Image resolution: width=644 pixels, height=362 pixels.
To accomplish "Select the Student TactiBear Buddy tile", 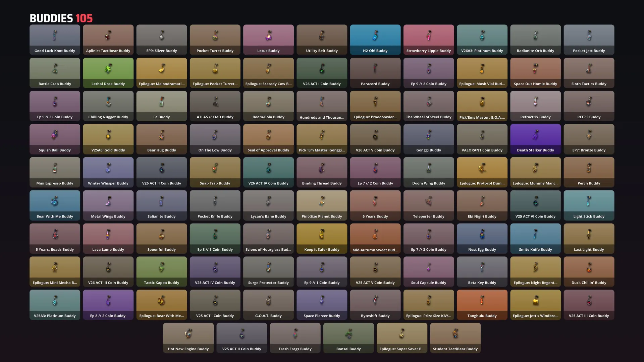I will 455,338.
